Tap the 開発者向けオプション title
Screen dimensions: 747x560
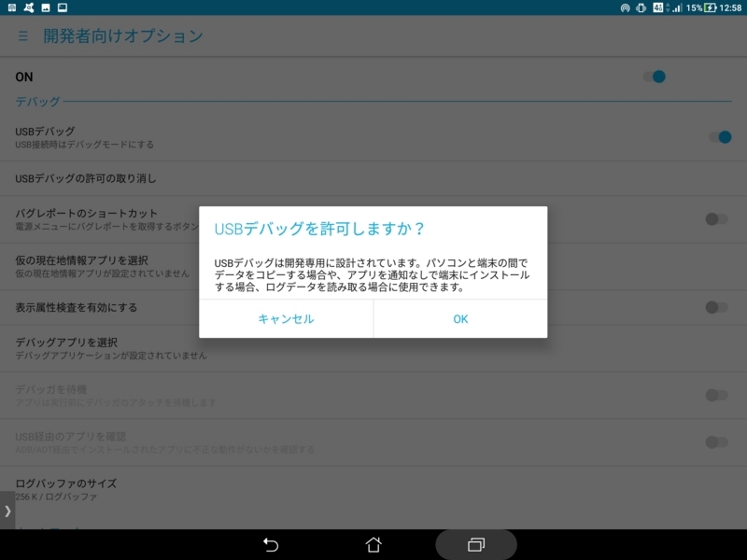coord(123,36)
